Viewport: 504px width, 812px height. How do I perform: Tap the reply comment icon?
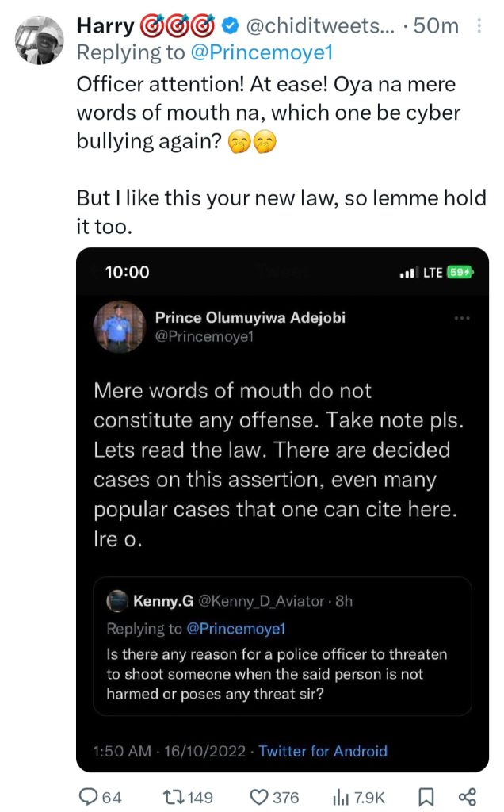point(87,796)
